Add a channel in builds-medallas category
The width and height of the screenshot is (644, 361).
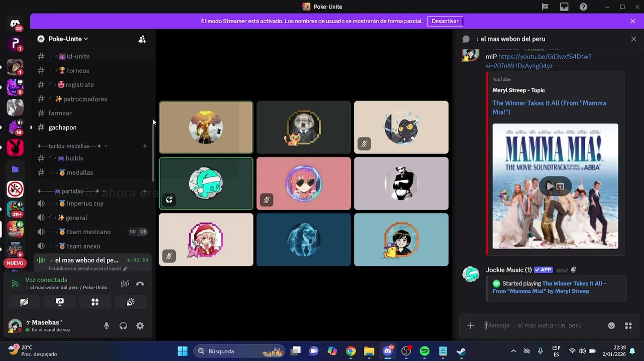click(x=145, y=146)
